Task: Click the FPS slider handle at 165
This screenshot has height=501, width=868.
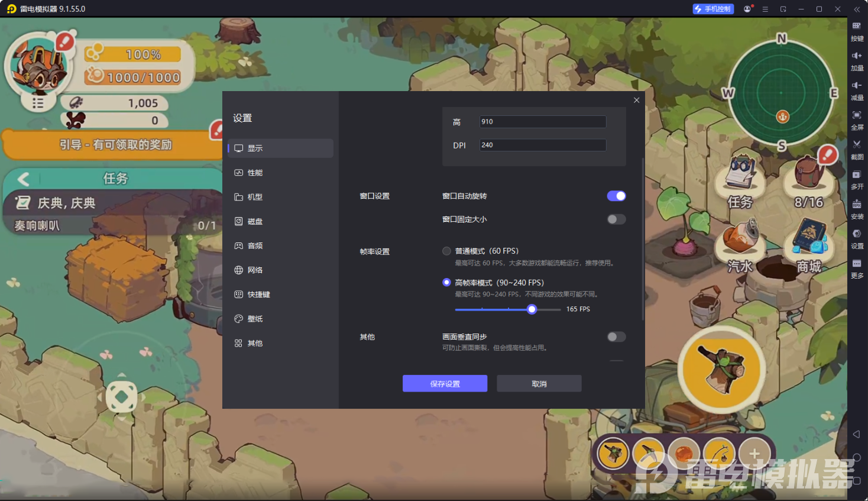Action: point(532,309)
